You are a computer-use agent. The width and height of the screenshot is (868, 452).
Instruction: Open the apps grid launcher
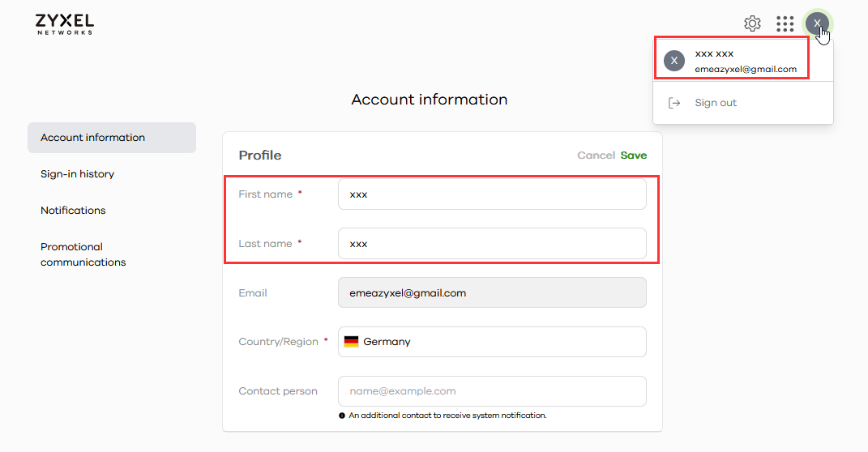785,23
